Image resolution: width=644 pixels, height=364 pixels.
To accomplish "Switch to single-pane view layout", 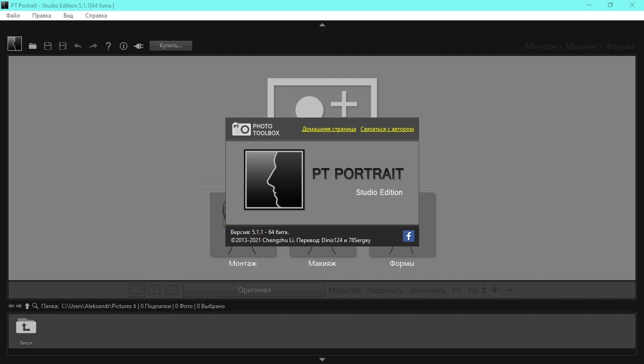I will point(137,290).
